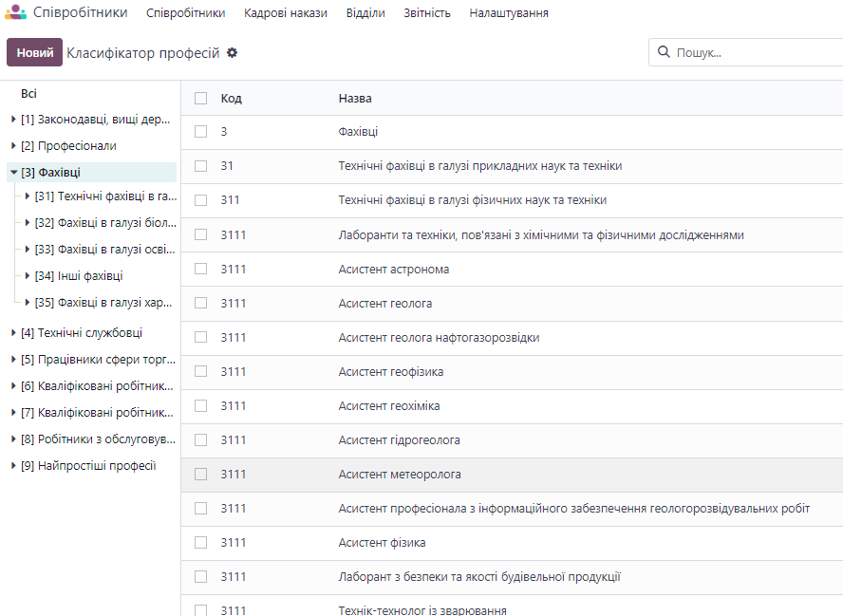Viewport: 843px width, 616px height.
Task: Click the Співробітники app logo icon
Action: [15, 11]
